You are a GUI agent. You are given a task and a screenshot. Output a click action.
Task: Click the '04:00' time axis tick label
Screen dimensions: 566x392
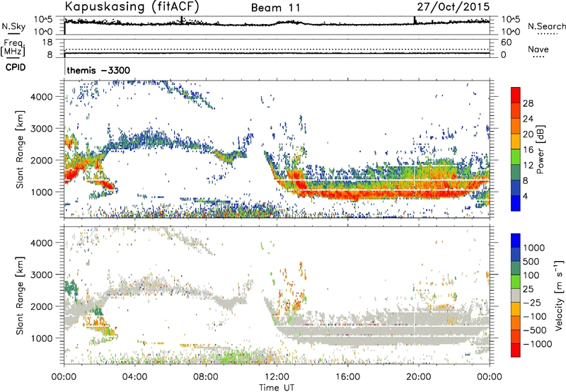tap(135, 377)
